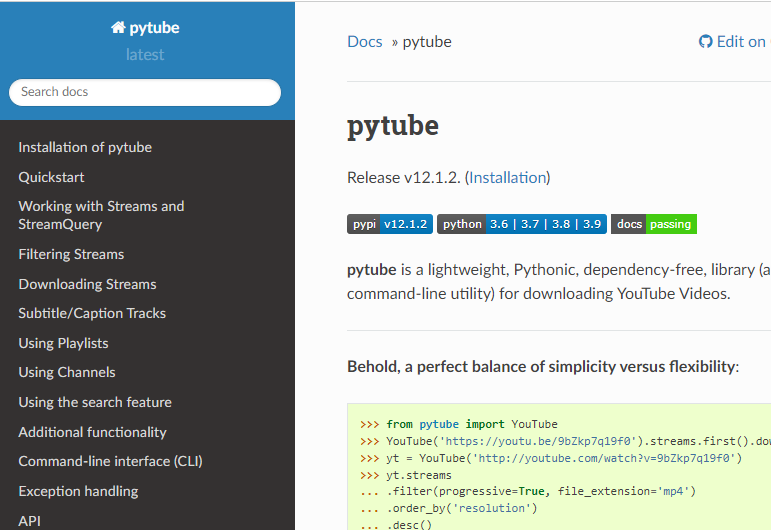Screen dimensions: 771x530
Task: Go to Using Channels page
Action: point(67,372)
